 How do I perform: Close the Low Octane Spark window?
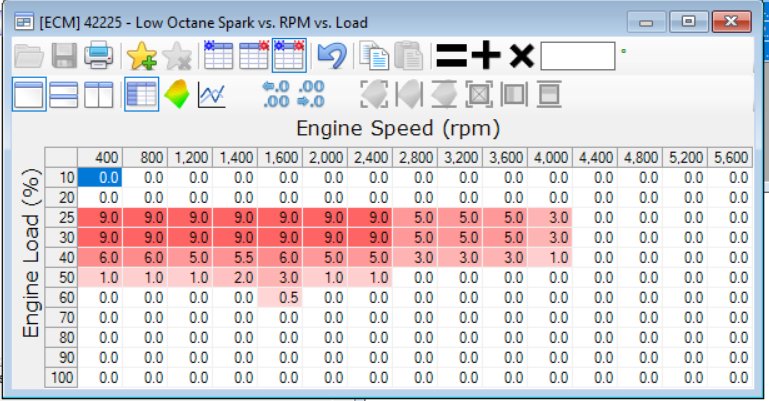click(x=731, y=22)
